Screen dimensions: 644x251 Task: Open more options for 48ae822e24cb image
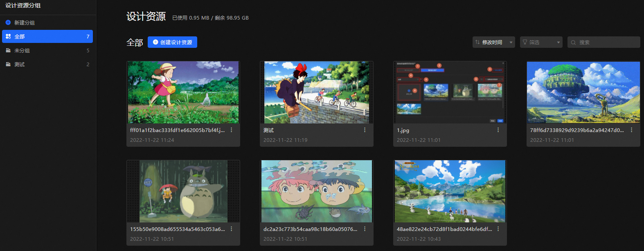(x=498, y=229)
